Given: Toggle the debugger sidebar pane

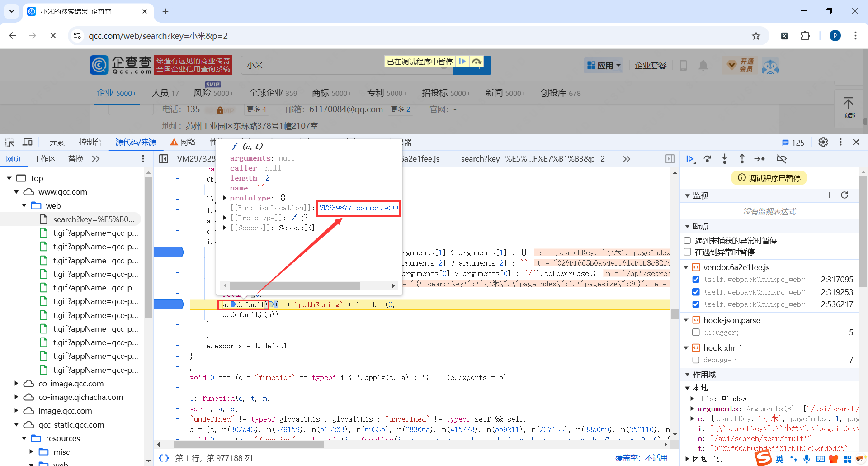Looking at the screenshot, I should (x=670, y=159).
